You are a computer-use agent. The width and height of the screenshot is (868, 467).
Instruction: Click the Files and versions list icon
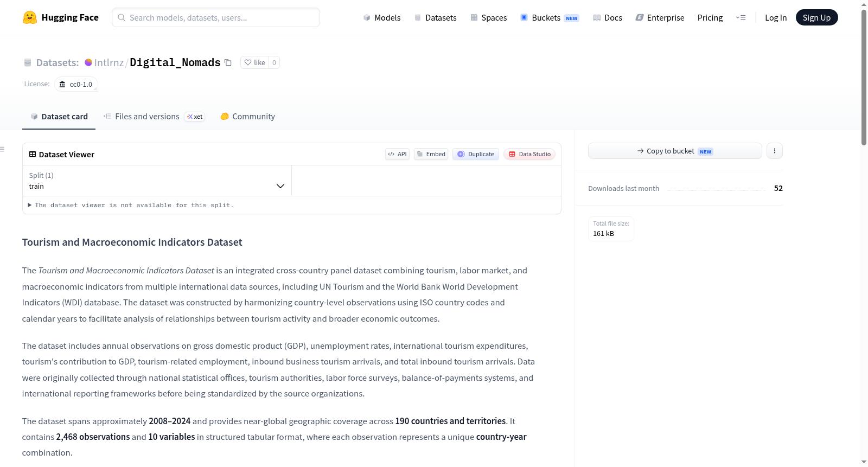(x=107, y=116)
